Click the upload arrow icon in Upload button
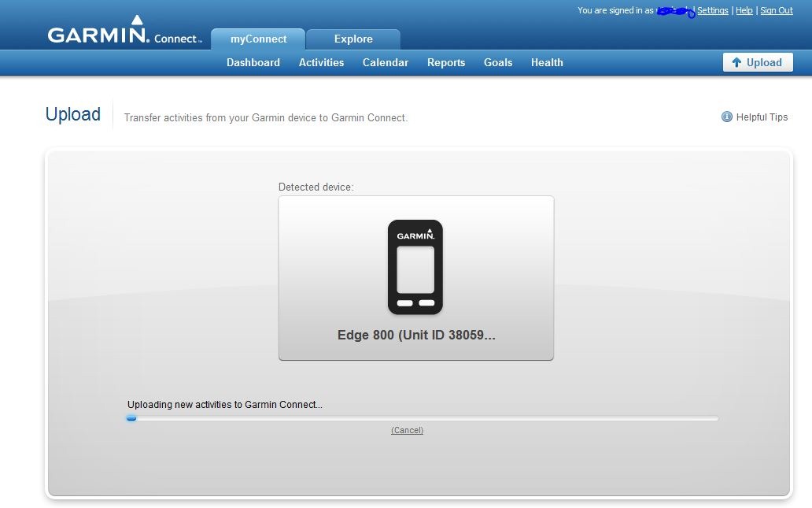The image size is (812, 508). (736, 62)
